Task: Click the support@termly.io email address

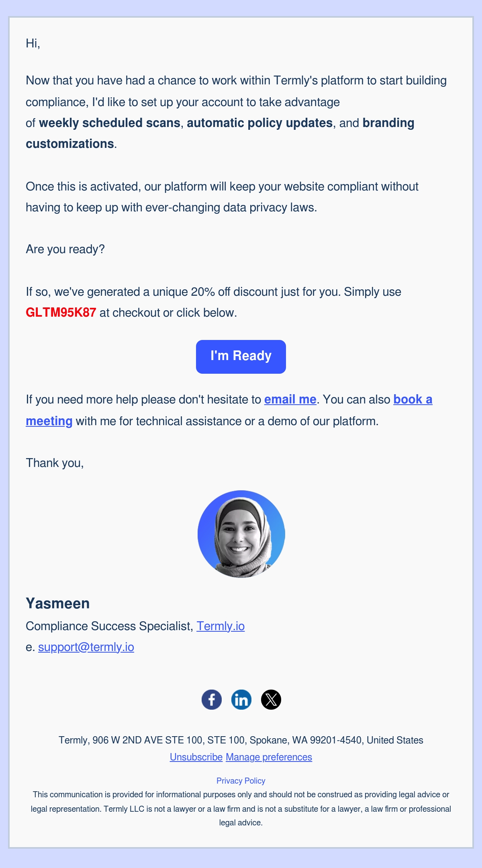Action: (x=86, y=647)
